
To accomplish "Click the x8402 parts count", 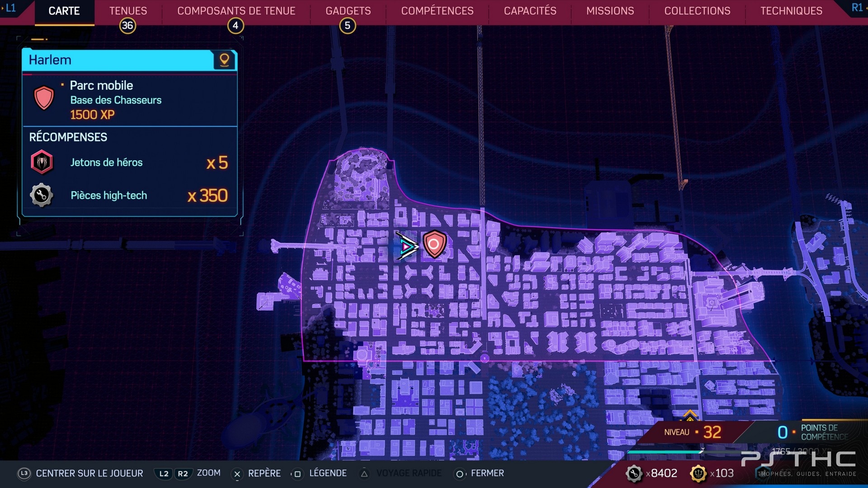I will click(661, 473).
